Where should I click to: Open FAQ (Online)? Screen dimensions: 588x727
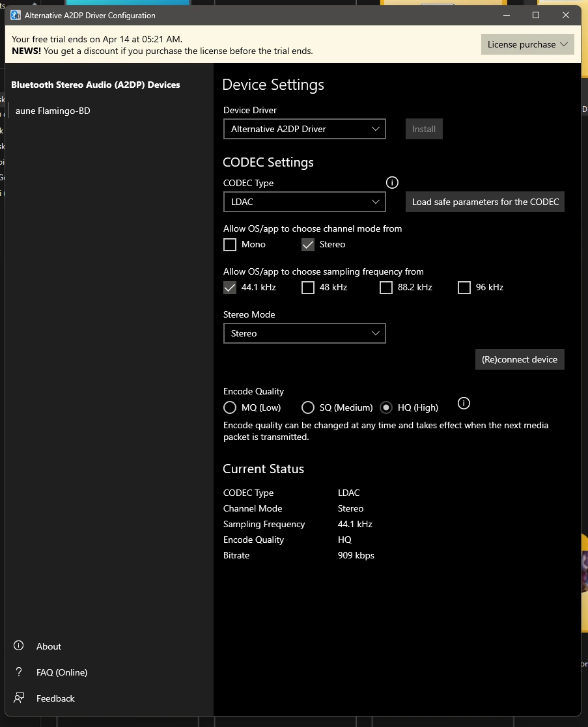[x=62, y=672]
